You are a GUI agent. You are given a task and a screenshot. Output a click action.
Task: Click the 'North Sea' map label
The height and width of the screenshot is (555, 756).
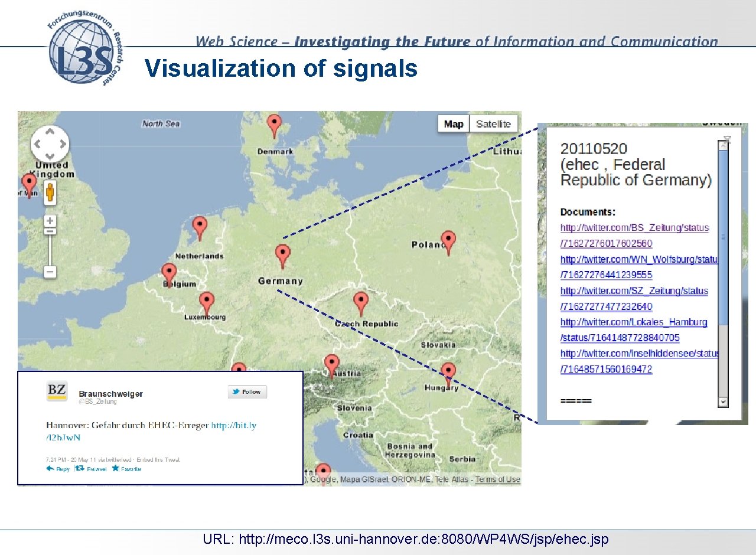pyautogui.click(x=161, y=123)
